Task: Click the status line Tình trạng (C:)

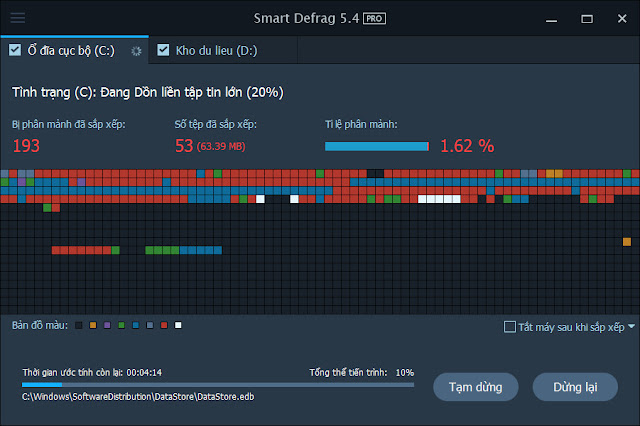Action: (x=148, y=92)
